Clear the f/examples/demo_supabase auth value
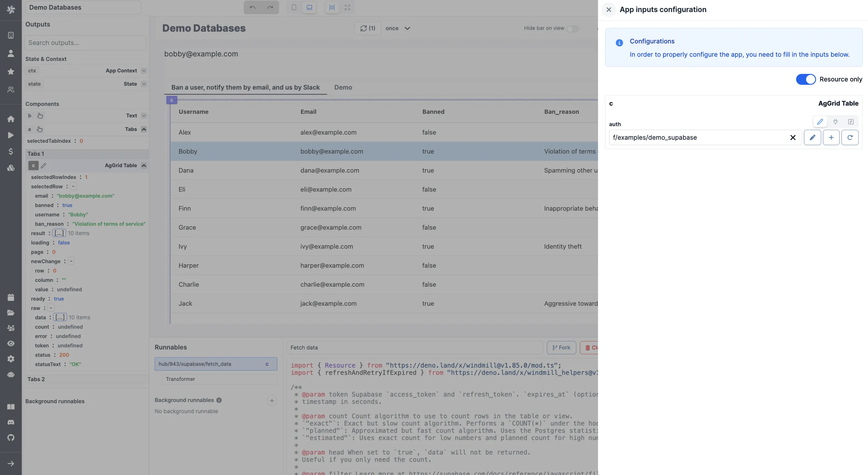This screenshot has height=475, width=868. coord(793,137)
